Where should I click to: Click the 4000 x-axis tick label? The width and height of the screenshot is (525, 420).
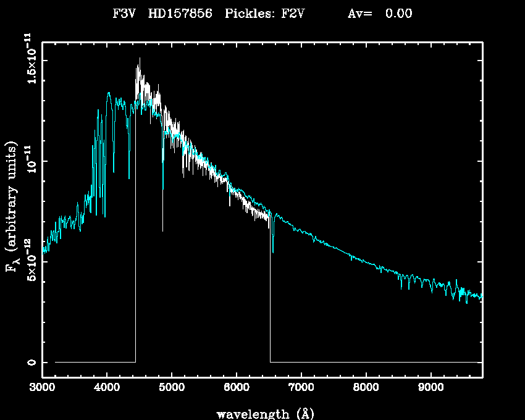tap(107, 388)
